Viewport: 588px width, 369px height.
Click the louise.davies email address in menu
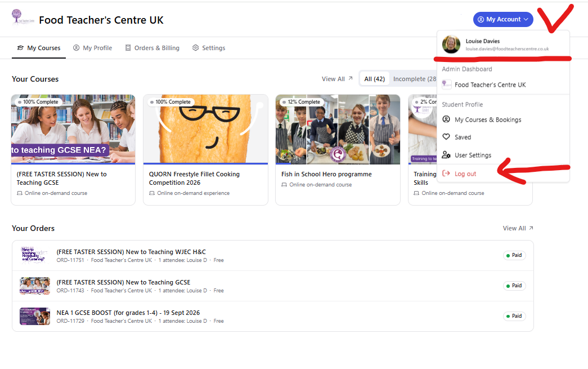click(507, 49)
